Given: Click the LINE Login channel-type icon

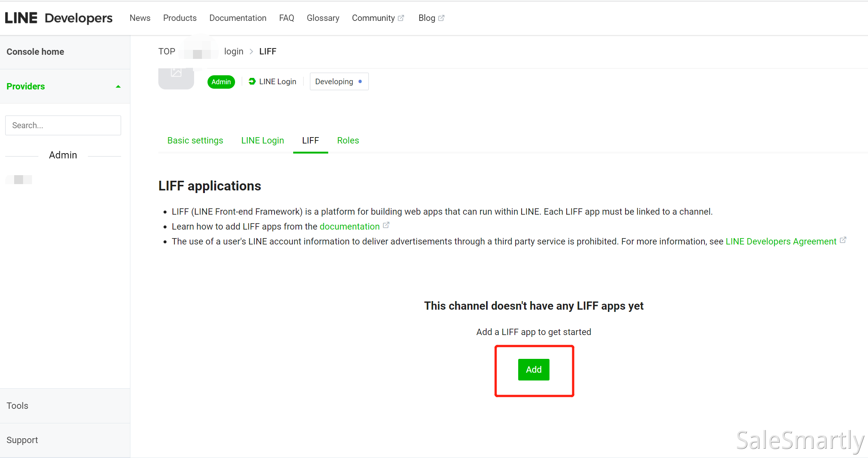Looking at the screenshot, I should 252,81.
